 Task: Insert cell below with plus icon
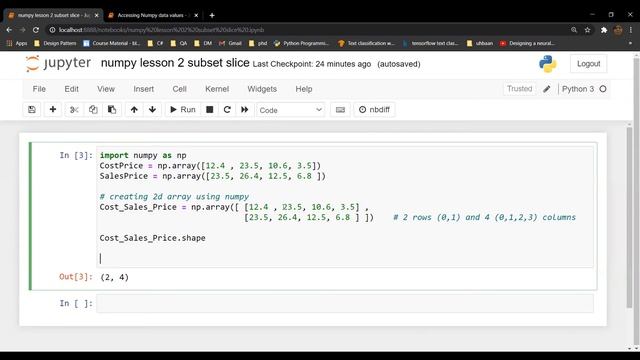pos(53,110)
